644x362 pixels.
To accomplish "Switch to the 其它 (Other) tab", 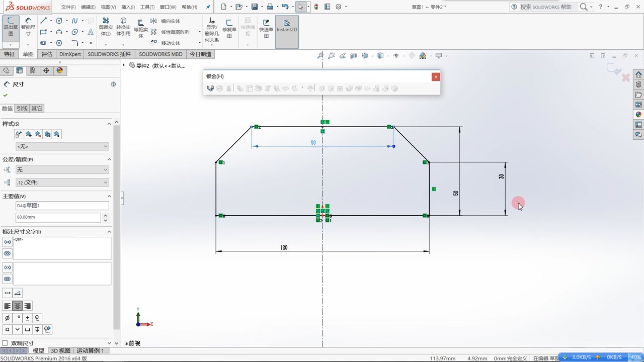I will (x=37, y=108).
